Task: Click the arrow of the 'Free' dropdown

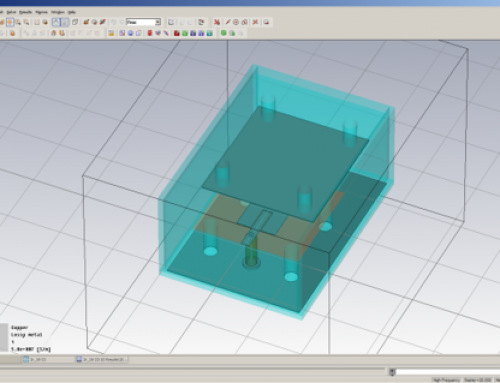Action: [x=158, y=22]
